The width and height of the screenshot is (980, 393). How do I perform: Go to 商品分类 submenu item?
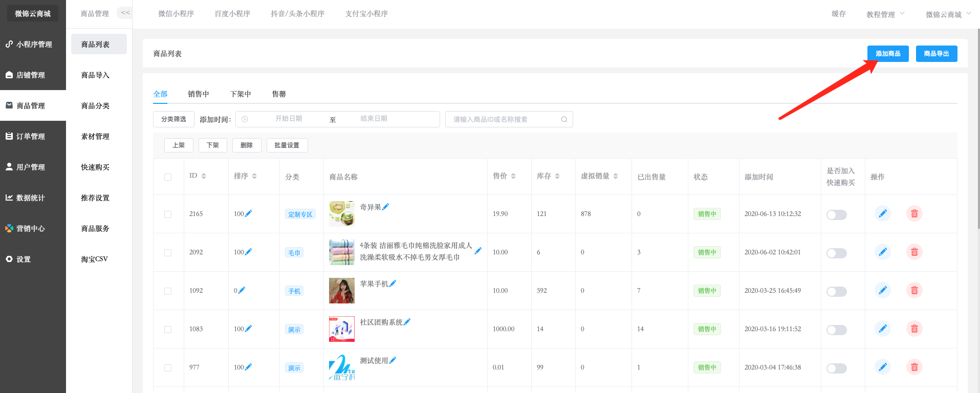click(95, 106)
